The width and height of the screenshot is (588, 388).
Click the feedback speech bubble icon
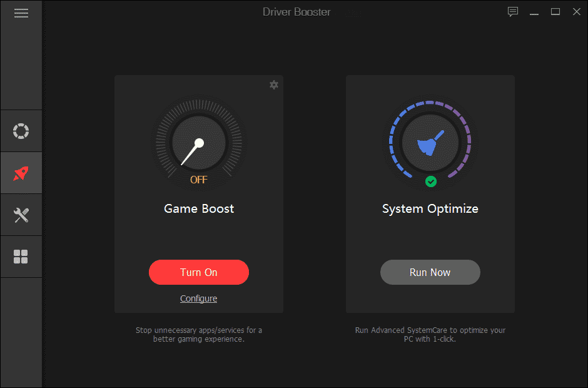513,12
